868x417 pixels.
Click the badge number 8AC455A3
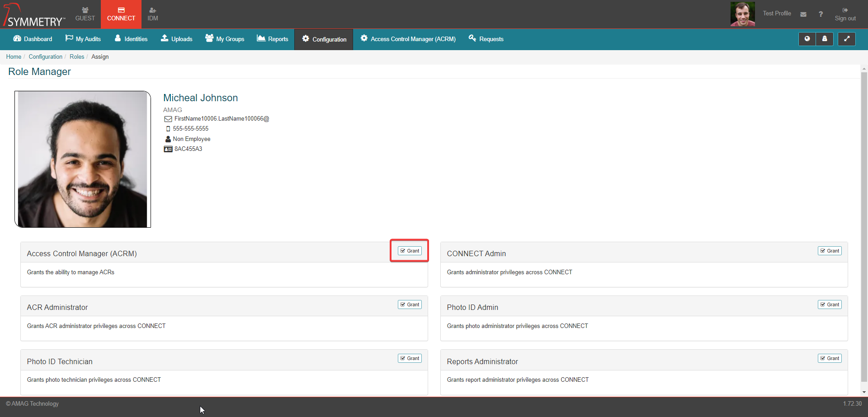coord(188,149)
